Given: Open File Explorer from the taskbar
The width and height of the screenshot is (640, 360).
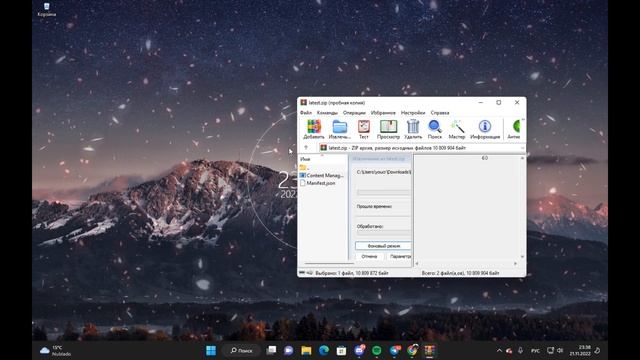Looking at the screenshot, I should (306, 350).
